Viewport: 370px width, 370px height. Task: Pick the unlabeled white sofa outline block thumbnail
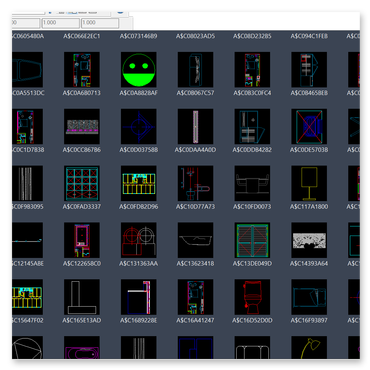tap(252, 348)
